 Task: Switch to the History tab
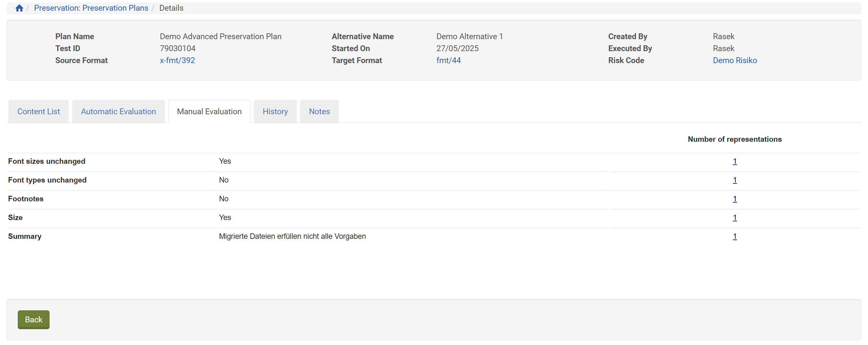[275, 112]
